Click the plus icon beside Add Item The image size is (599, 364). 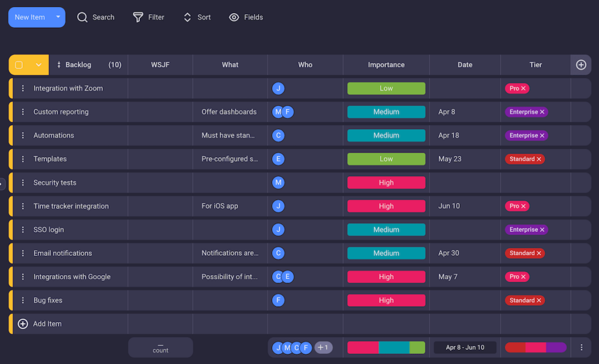pyautogui.click(x=23, y=324)
